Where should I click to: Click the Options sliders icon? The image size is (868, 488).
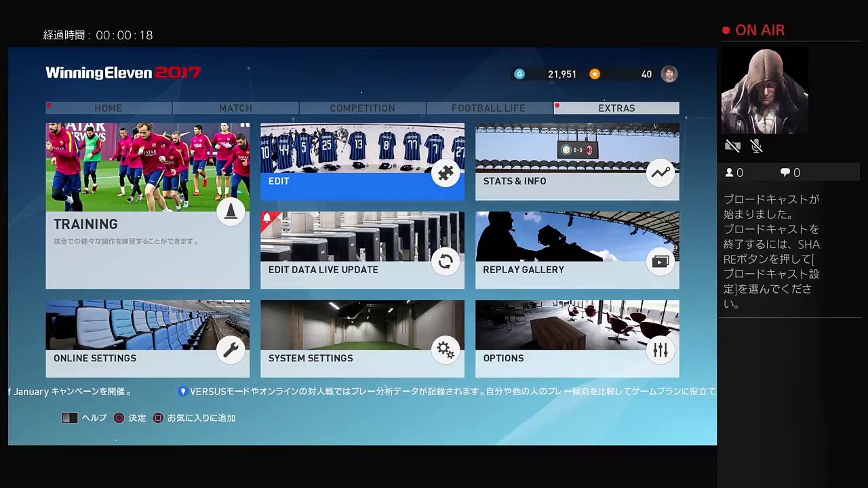660,350
